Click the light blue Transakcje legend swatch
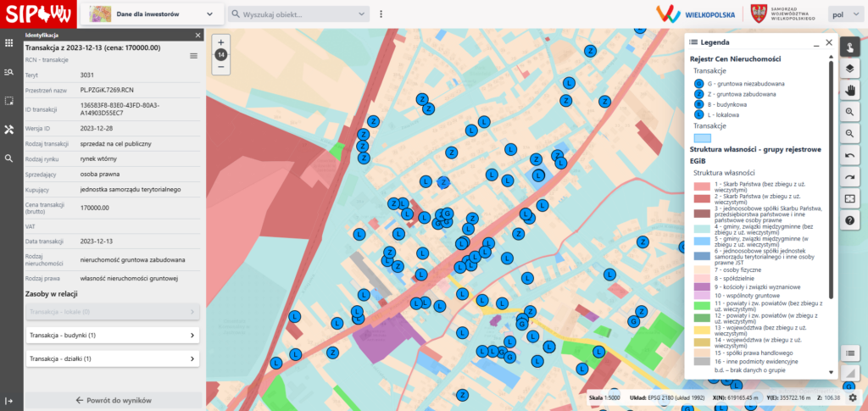The width and height of the screenshot is (868, 411). 703,138
